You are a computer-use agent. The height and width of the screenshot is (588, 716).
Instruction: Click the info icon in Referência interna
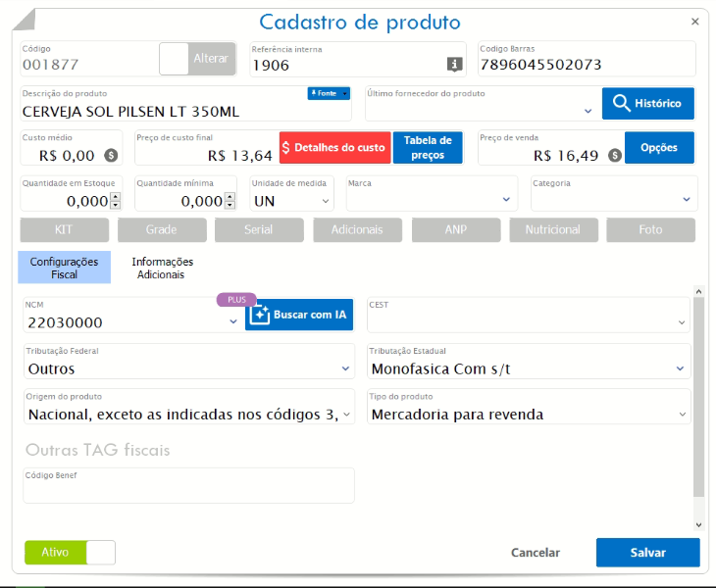pos(454,65)
